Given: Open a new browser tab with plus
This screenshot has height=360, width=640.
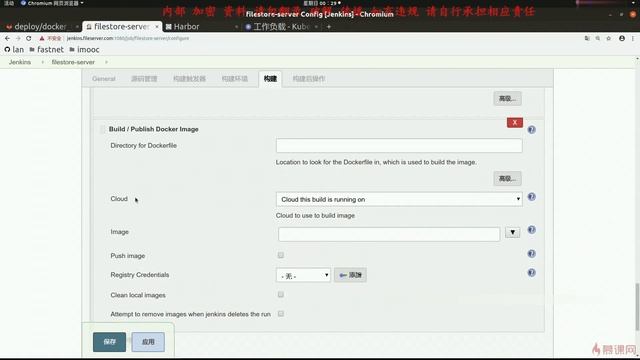Looking at the screenshot, I should click(x=329, y=27).
